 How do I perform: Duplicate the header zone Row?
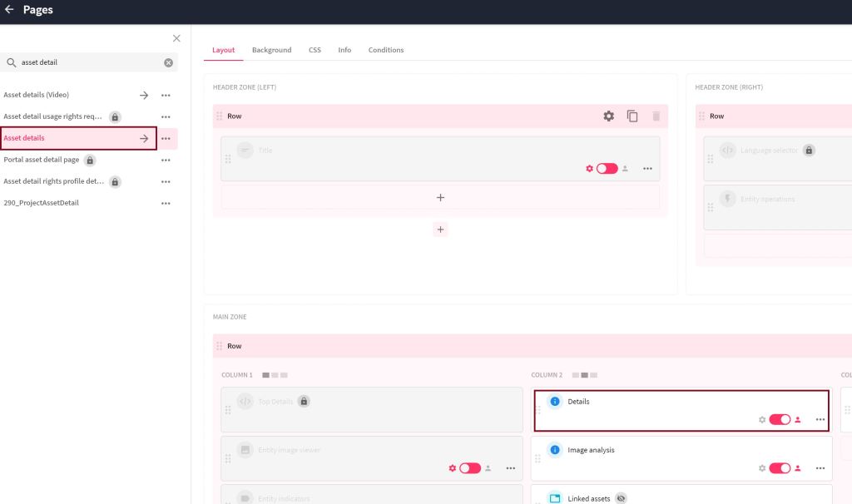tap(632, 116)
